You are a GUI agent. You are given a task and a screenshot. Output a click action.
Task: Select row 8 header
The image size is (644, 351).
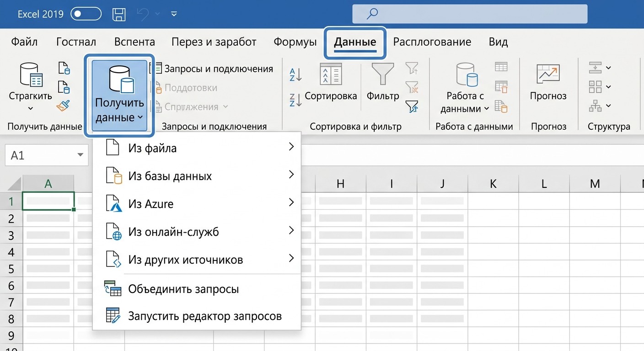11,319
